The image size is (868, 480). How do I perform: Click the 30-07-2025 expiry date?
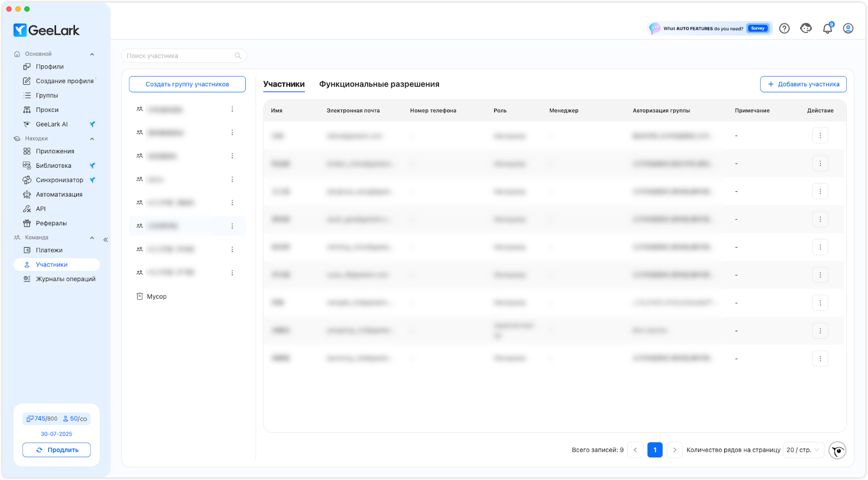pos(56,434)
